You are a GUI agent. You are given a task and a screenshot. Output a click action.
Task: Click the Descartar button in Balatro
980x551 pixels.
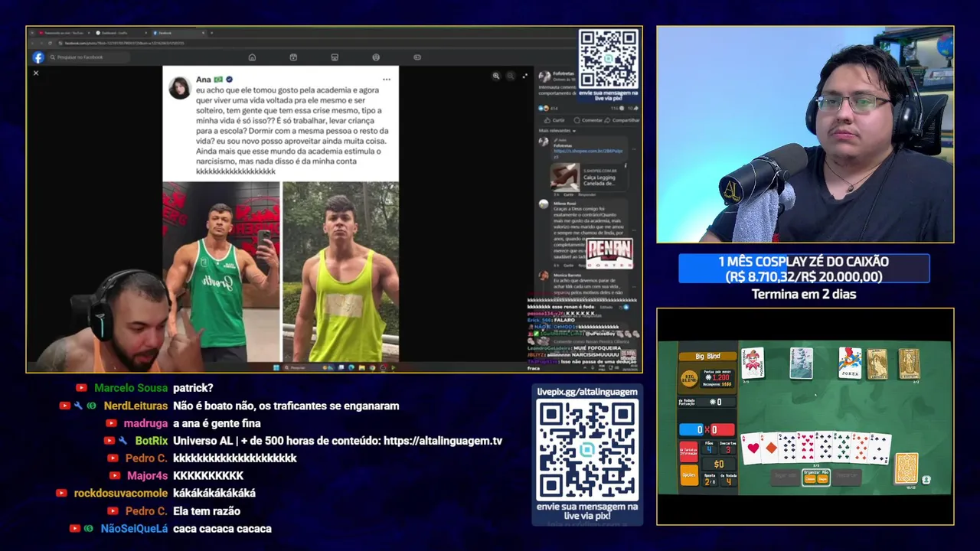846,476
